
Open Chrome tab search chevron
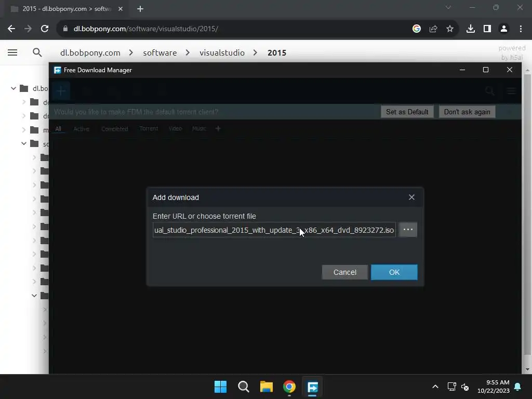point(448,7)
